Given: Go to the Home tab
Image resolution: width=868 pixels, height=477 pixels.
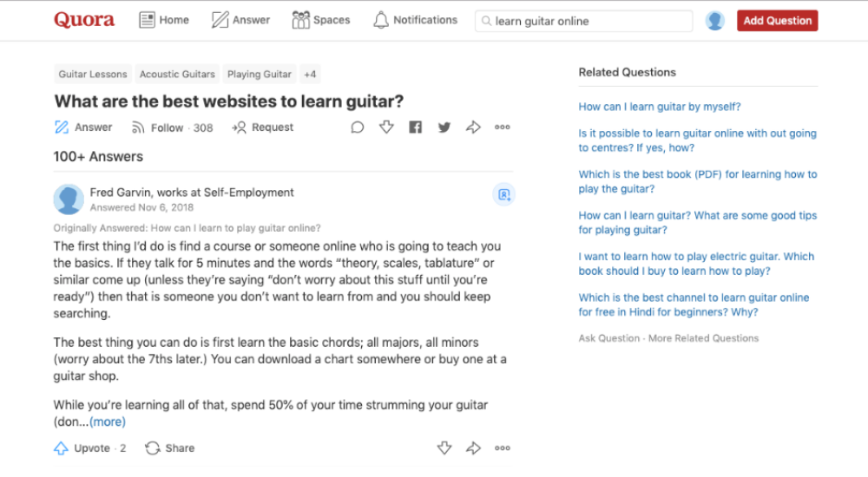Looking at the screenshot, I should point(164,20).
